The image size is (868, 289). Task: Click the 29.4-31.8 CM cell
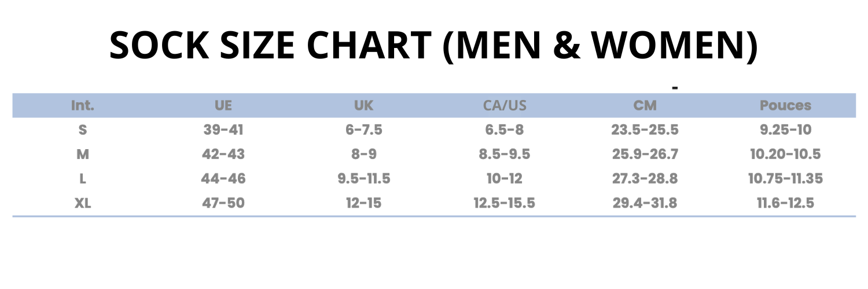(645, 203)
